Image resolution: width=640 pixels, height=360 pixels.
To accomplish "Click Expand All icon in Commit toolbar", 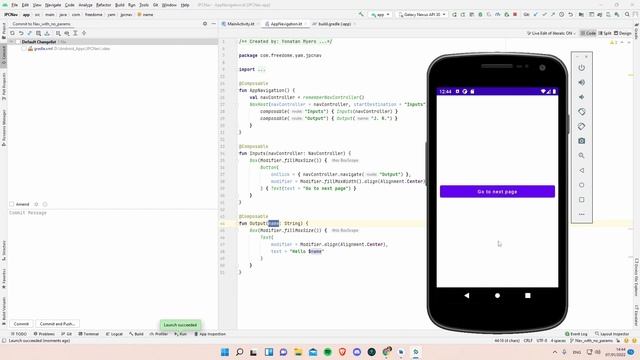I will [x=75, y=33].
